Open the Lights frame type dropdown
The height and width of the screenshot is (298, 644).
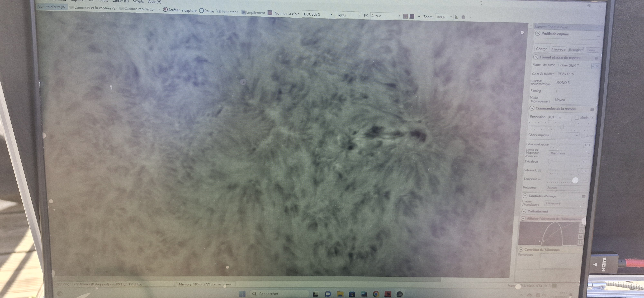click(x=349, y=15)
